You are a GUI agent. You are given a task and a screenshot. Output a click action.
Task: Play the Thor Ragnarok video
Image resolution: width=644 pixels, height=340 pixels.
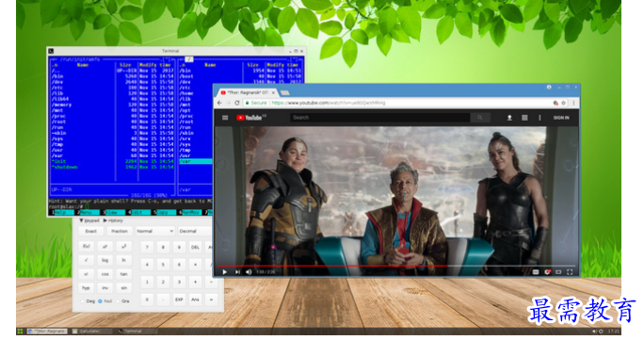pyautogui.click(x=224, y=272)
